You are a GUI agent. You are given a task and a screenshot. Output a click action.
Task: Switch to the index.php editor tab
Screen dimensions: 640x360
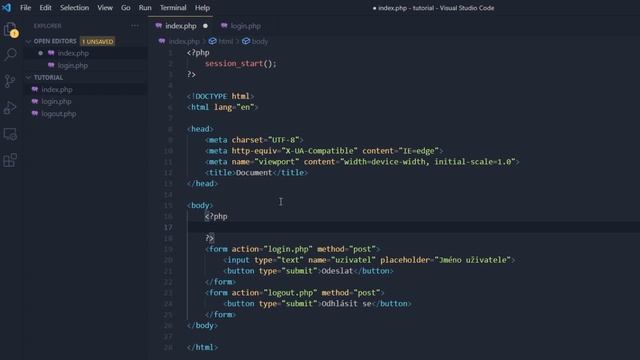[181, 26]
